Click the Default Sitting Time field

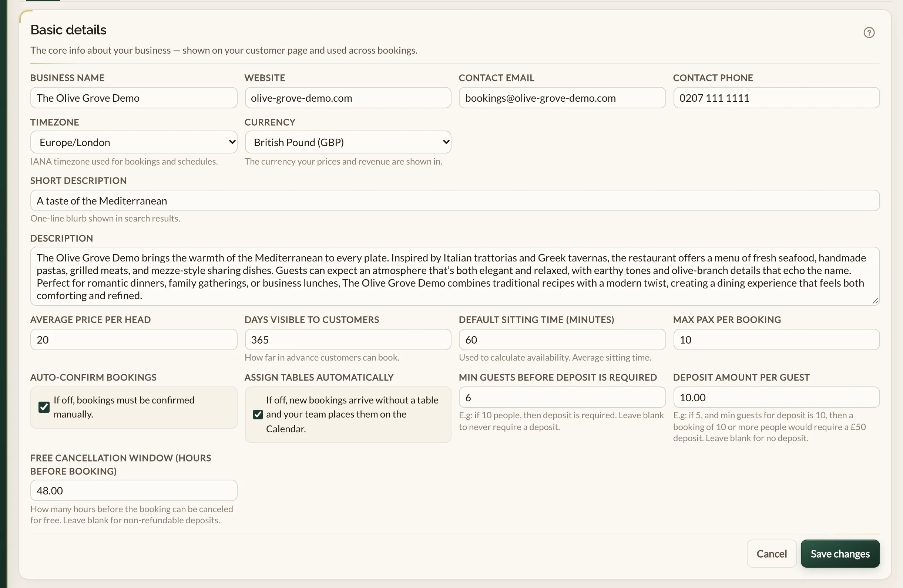tap(562, 340)
